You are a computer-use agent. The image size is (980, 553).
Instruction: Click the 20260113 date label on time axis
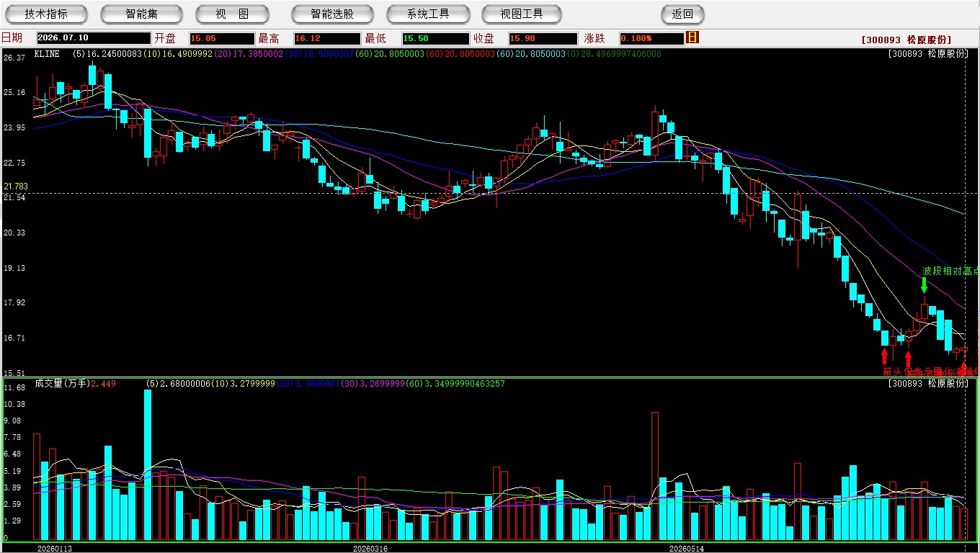(x=55, y=548)
